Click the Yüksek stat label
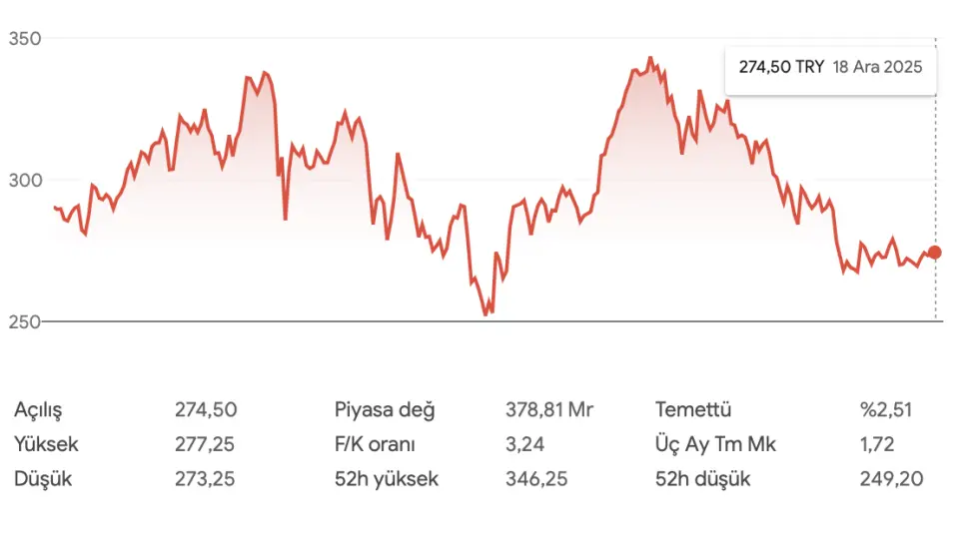Screen dimensions: 959x560 (x=47, y=444)
